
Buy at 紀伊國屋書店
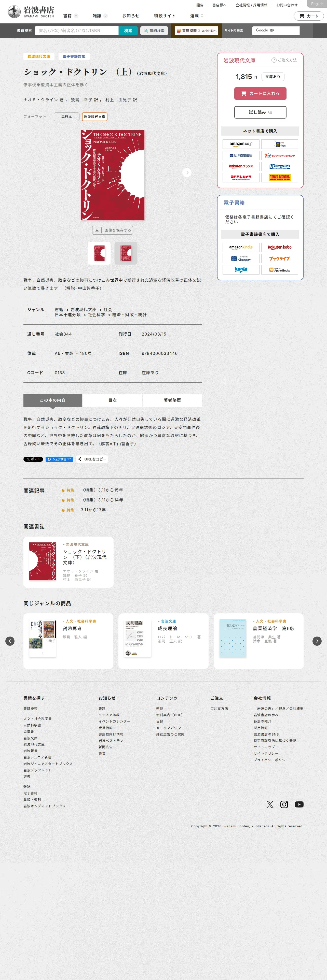coord(241,155)
